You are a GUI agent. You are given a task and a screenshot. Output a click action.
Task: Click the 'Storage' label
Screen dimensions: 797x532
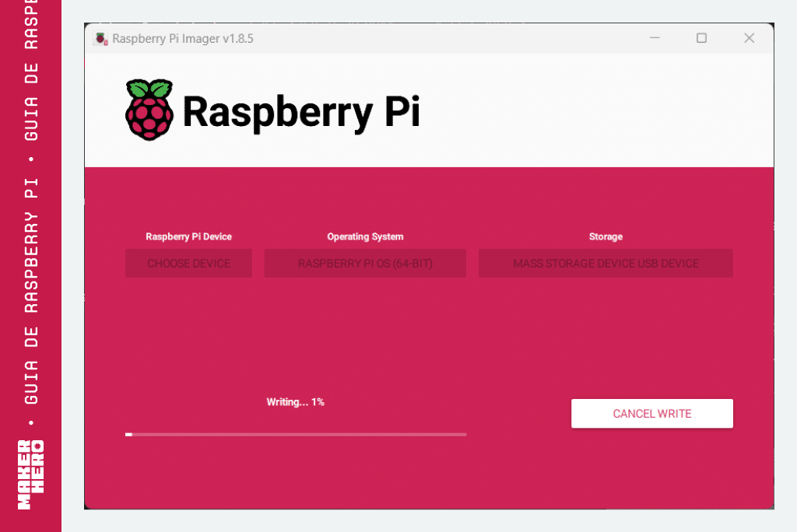606,236
